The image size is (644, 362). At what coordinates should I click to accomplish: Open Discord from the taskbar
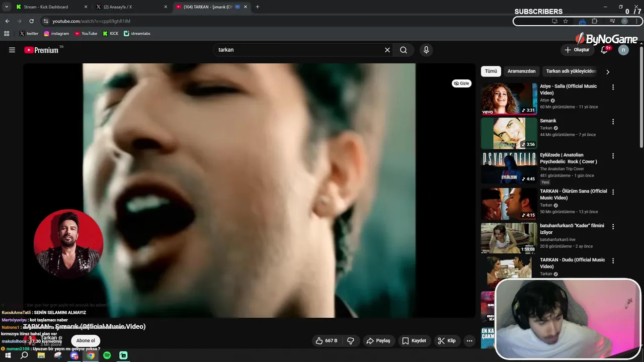pos(74,355)
